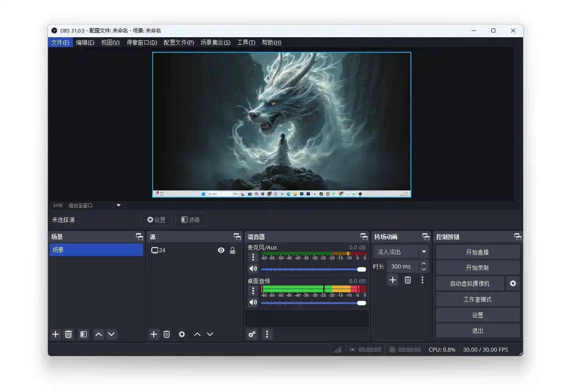This screenshot has height=392, width=571.
Task: Float the 源 dock panel
Action: (x=237, y=237)
